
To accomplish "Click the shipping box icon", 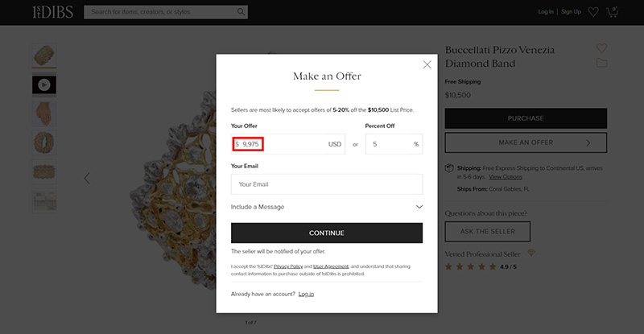I will [449, 168].
